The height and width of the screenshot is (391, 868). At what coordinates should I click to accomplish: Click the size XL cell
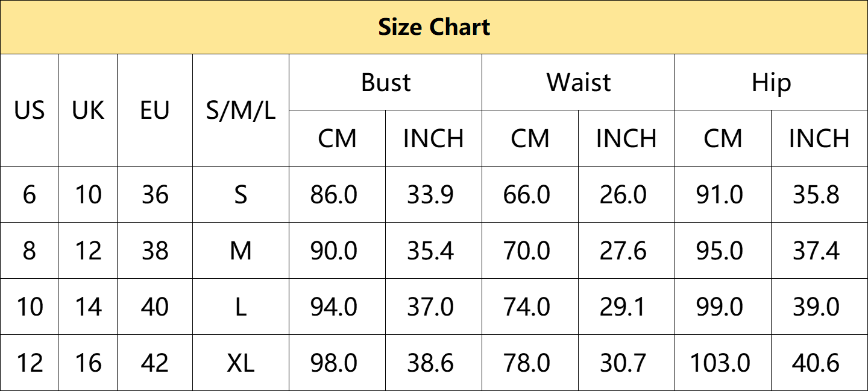(241, 363)
